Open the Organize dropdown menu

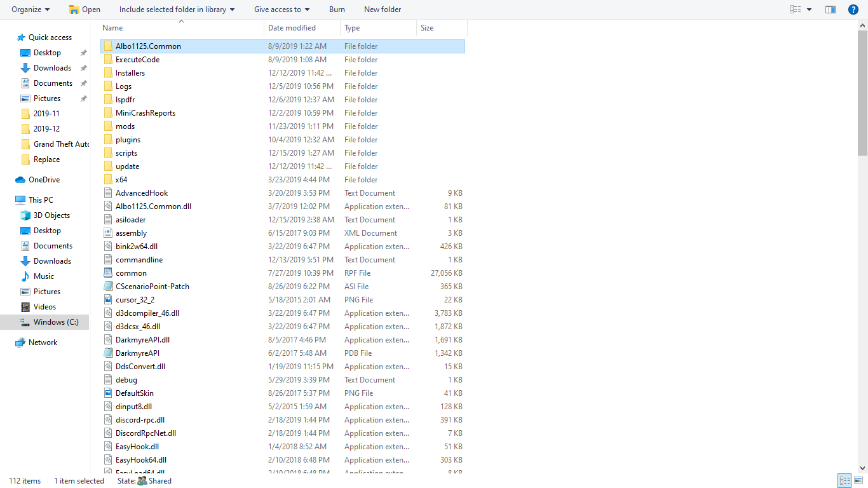(31, 10)
